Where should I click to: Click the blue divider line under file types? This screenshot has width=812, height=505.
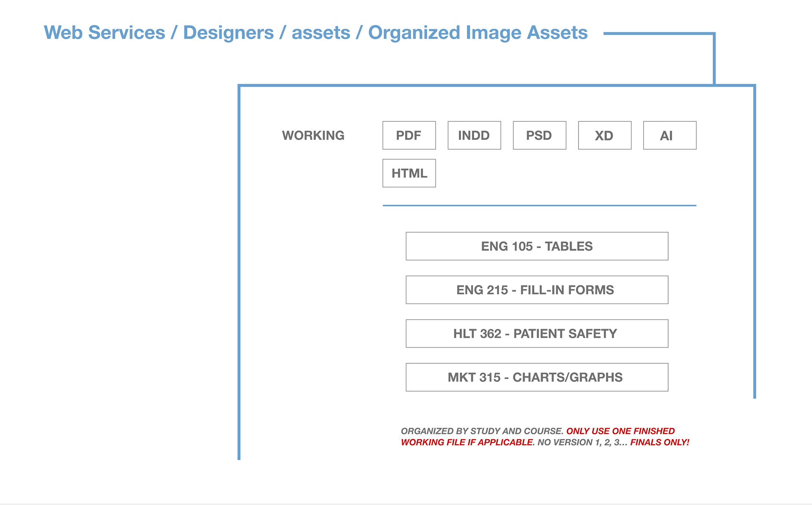point(539,206)
